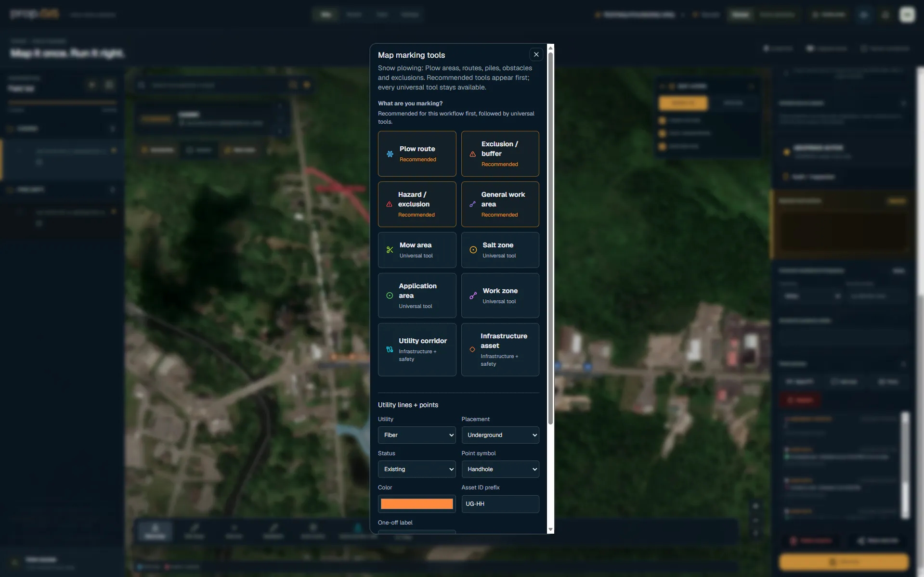Choose the Utility corridor tool card
The width and height of the screenshot is (924, 577).
pos(417,349)
